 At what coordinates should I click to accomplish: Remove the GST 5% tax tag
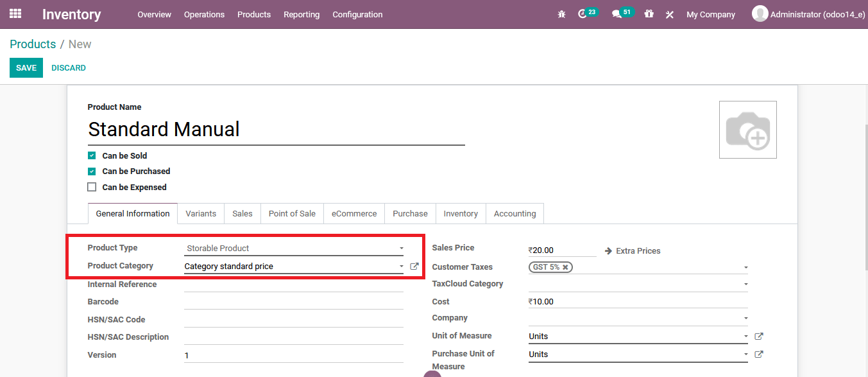coord(565,267)
